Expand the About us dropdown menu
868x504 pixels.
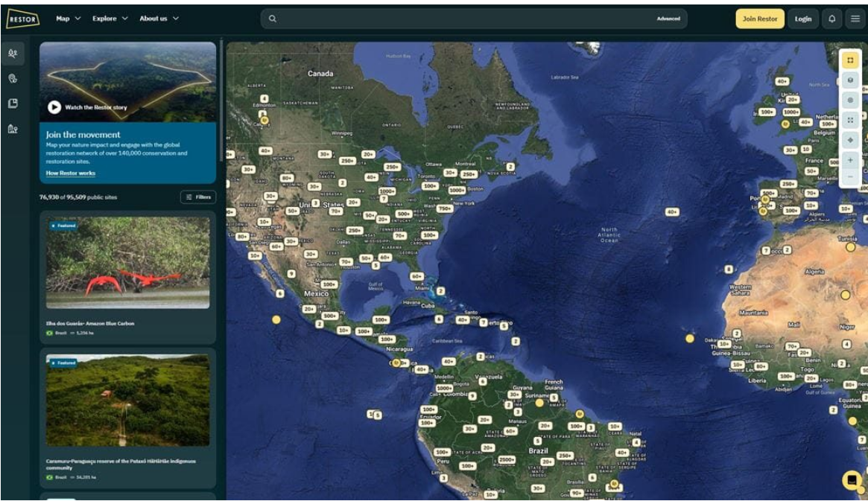pos(159,19)
